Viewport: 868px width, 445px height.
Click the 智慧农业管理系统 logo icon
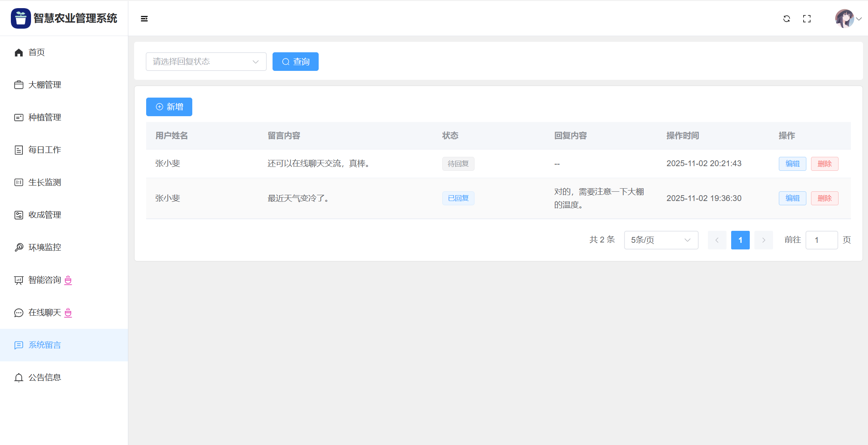(x=21, y=18)
